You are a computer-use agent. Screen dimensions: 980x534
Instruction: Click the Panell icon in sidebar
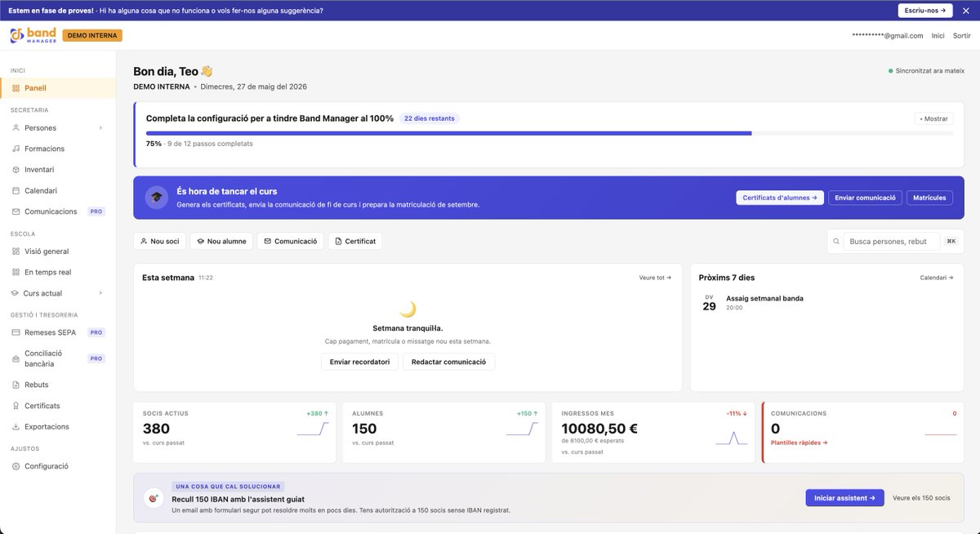(x=16, y=88)
